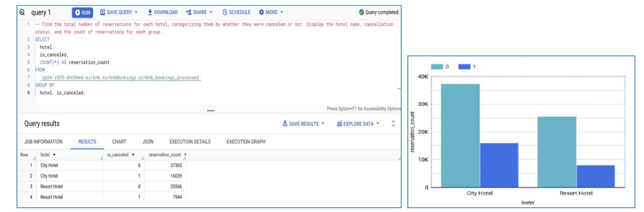Click reservation_count y-axis title
644x212 pixels.
click(412, 132)
